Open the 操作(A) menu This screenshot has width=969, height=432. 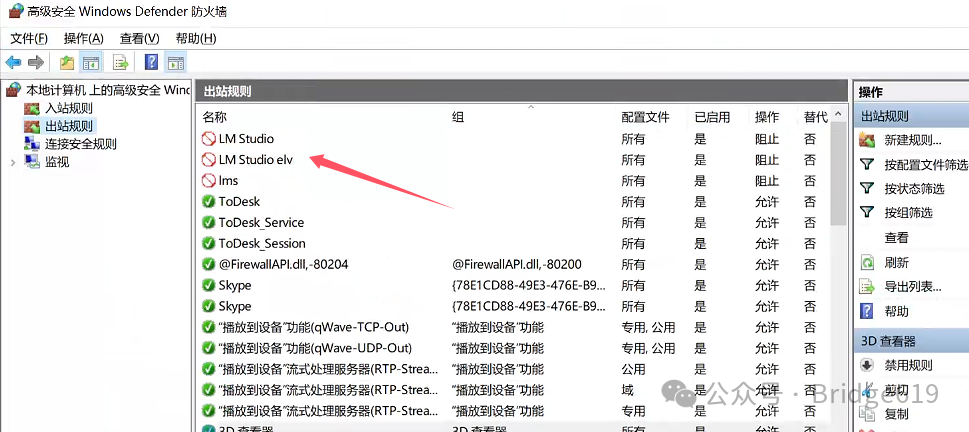[x=83, y=38]
